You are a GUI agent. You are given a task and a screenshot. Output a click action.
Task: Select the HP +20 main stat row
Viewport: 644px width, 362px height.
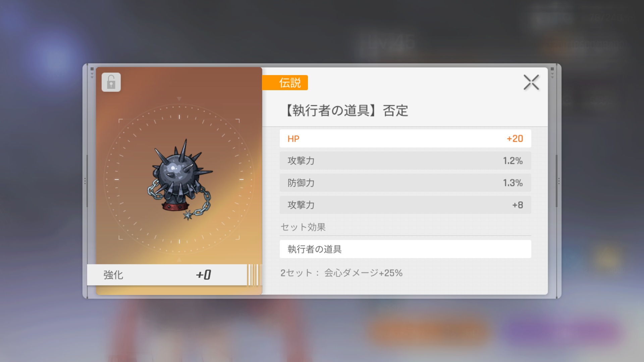(405, 138)
